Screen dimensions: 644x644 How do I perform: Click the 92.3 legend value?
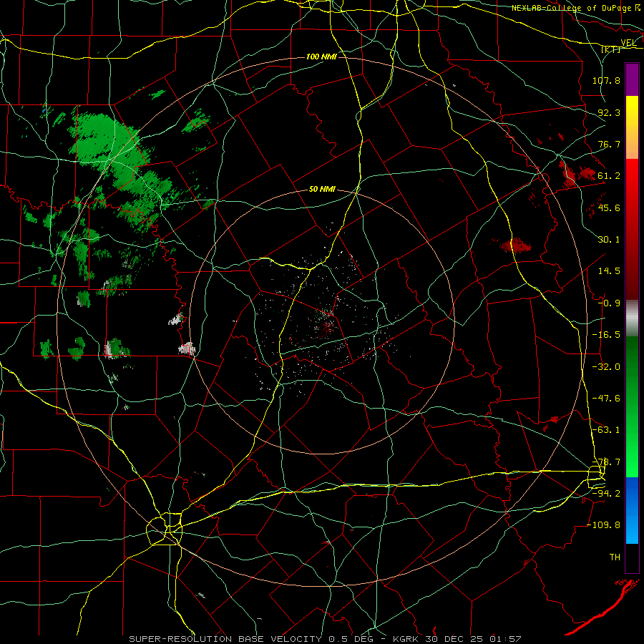609,112
